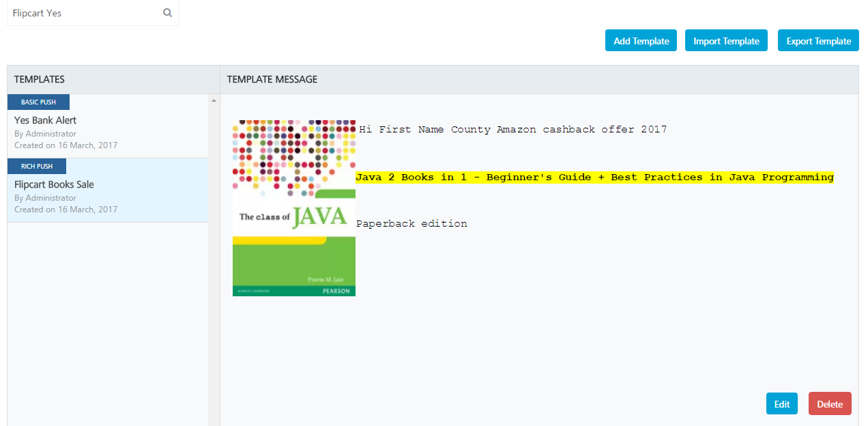The width and height of the screenshot is (868, 426).
Task: Edit the selected template
Action: pos(781,403)
